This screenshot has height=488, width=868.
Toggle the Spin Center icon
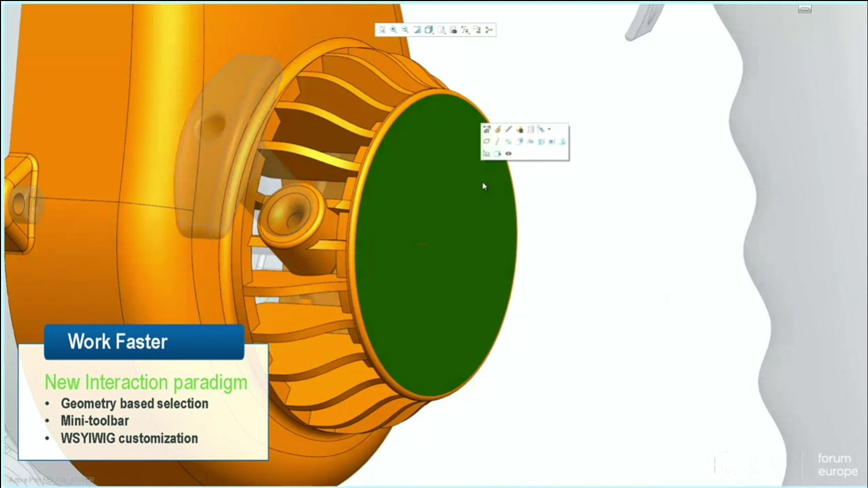click(x=489, y=30)
